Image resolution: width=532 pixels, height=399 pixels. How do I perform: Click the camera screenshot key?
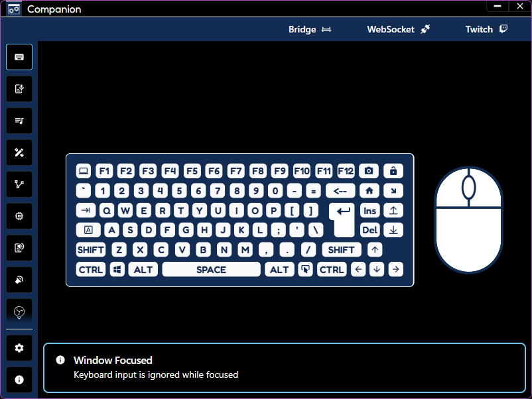coord(369,171)
